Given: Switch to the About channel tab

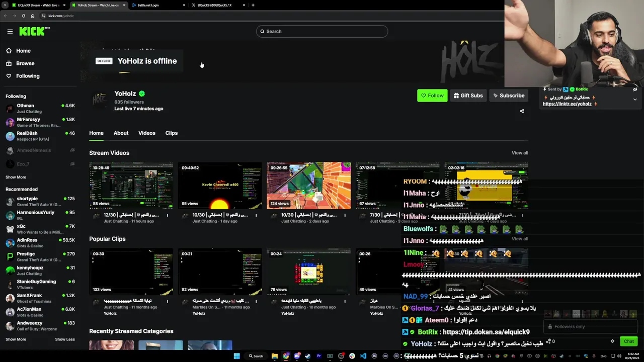Looking at the screenshot, I should pos(121,133).
